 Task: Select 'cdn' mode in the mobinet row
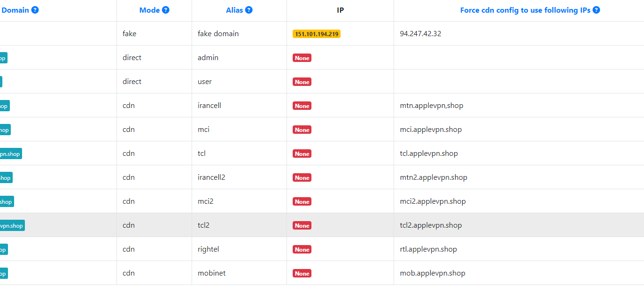coord(129,273)
